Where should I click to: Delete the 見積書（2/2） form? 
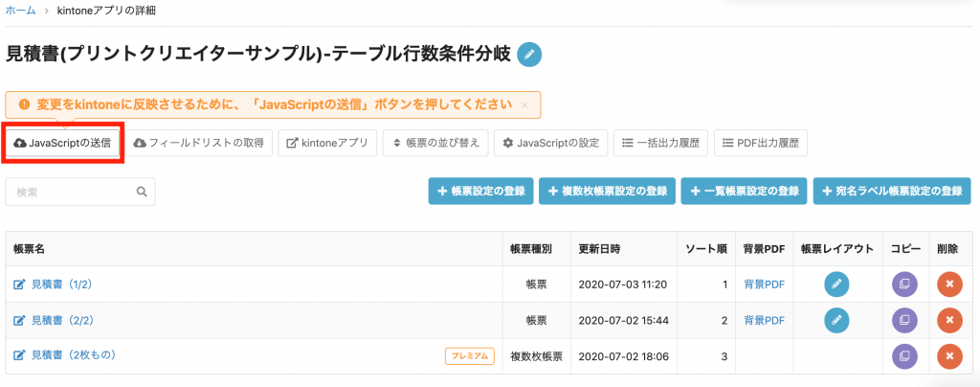point(949,320)
